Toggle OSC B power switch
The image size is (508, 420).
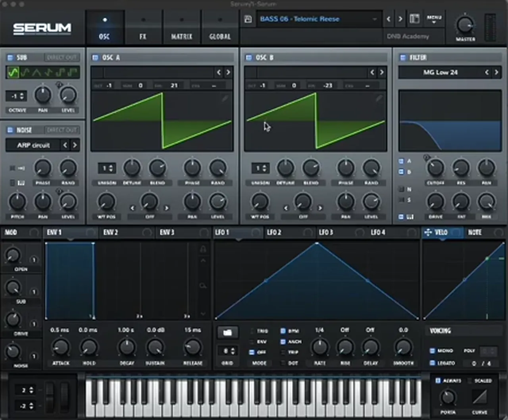[249, 58]
